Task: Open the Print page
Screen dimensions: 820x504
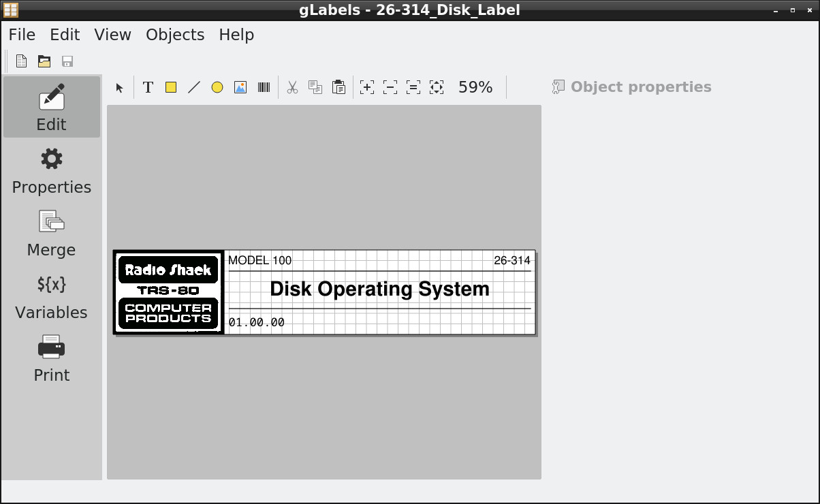Action: [52, 358]
